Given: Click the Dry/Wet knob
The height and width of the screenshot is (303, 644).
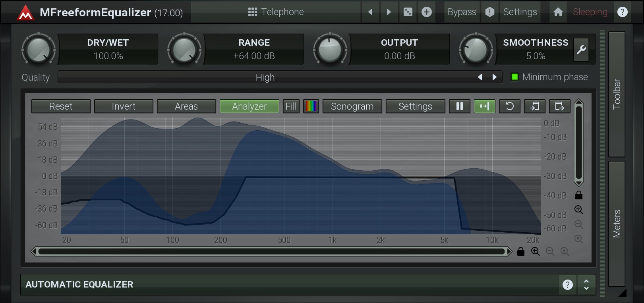Looking at the screenshot, I should point(38,50).
